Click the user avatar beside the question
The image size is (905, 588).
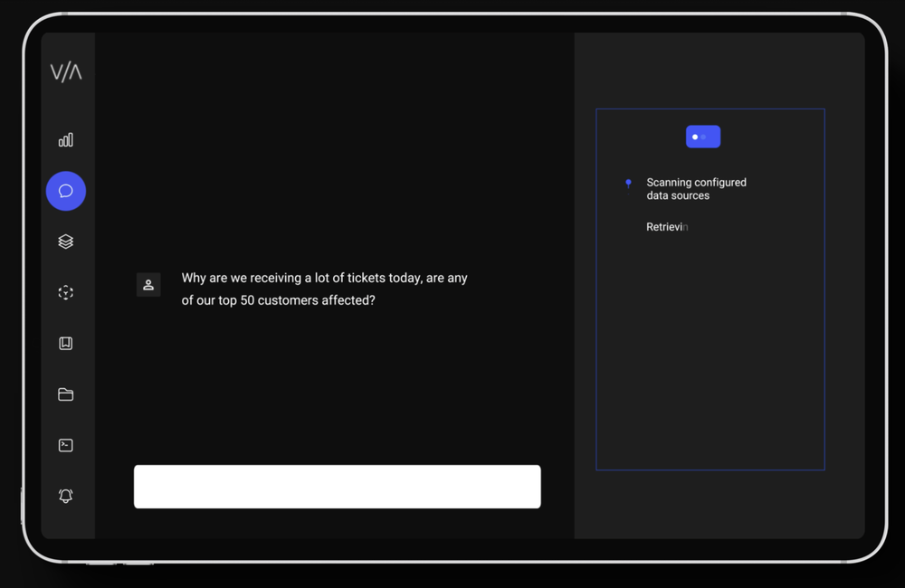pos(148,284)
